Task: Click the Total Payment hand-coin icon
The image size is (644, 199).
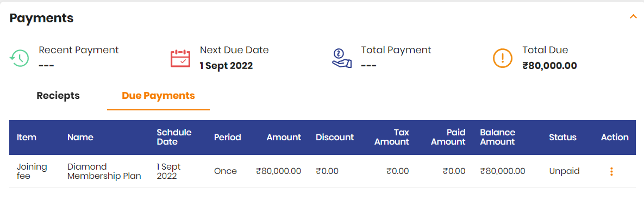Action: pyautogui.click(x=342, y=58)
